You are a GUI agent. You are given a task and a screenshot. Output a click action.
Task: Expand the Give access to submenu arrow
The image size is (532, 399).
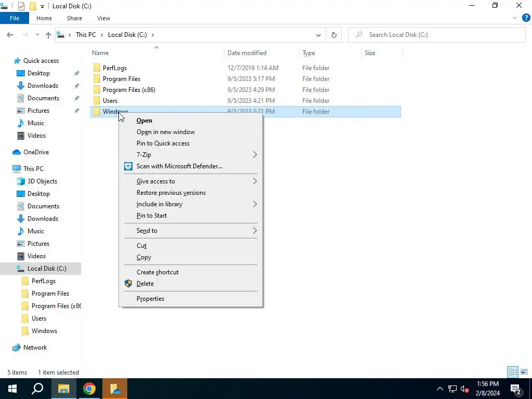click(x=255, y=181)
